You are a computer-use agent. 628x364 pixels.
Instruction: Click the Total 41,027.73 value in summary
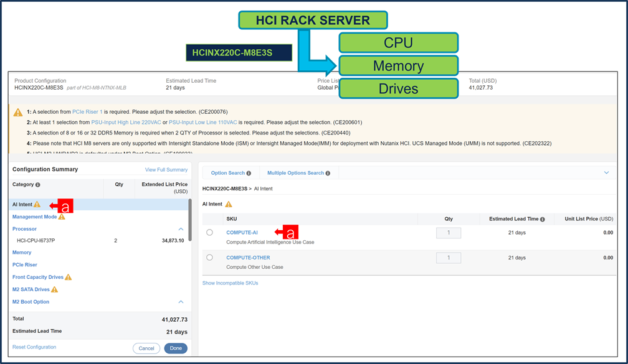[174, 320]
